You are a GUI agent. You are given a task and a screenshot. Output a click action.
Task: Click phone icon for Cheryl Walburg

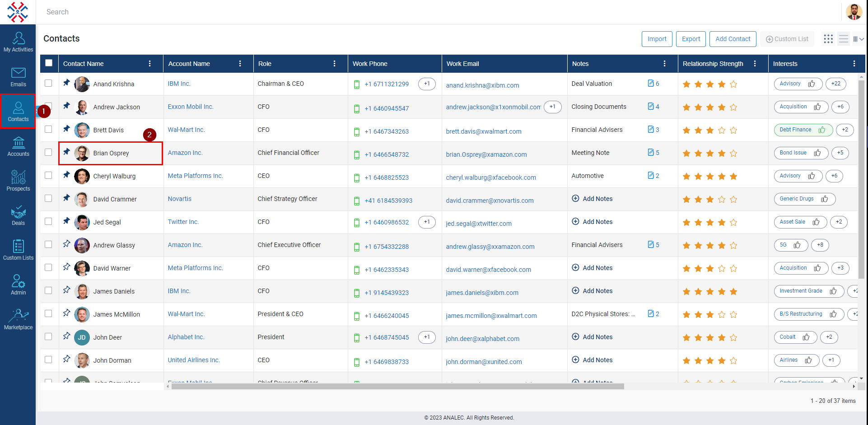(357, 177)
